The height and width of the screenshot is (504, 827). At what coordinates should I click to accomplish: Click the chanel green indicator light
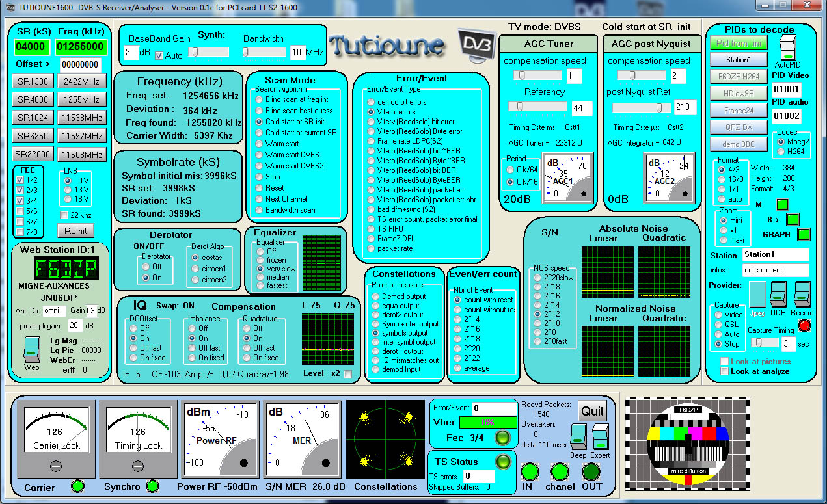coord(560,472)
